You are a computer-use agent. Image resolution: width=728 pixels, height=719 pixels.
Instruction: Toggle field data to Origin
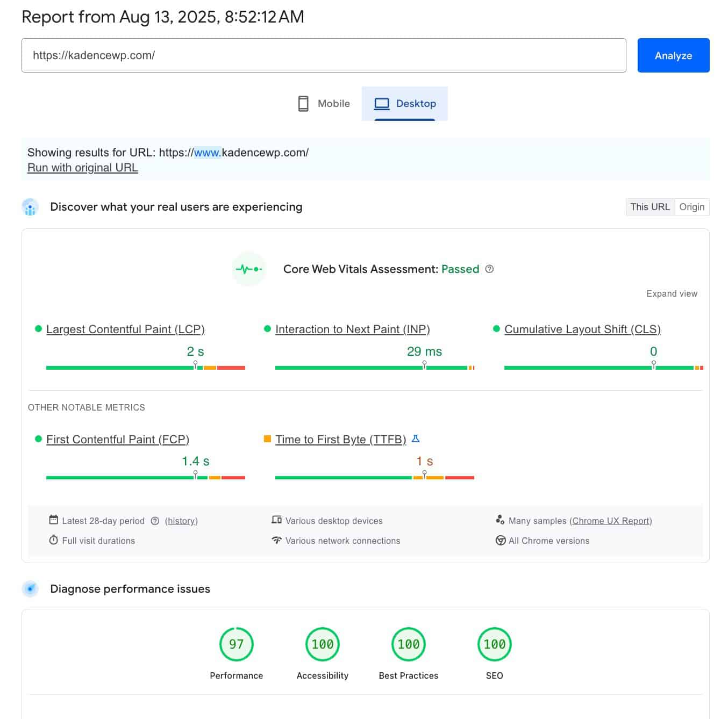[692, 207]
